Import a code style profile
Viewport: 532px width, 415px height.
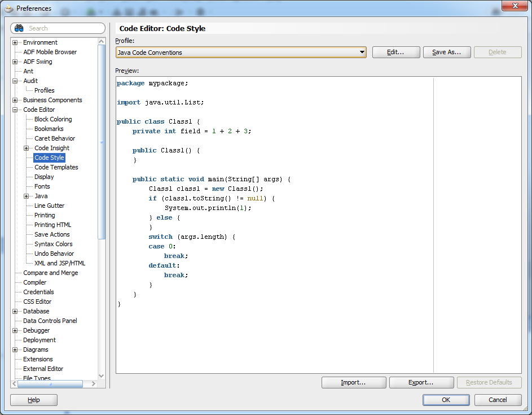coord(354,382)
